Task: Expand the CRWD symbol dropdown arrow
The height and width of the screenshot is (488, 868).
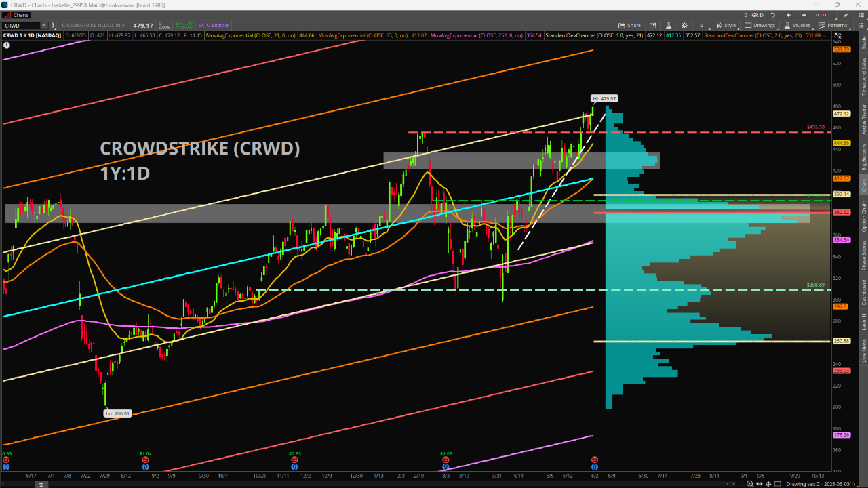Action: pos(43,25)
